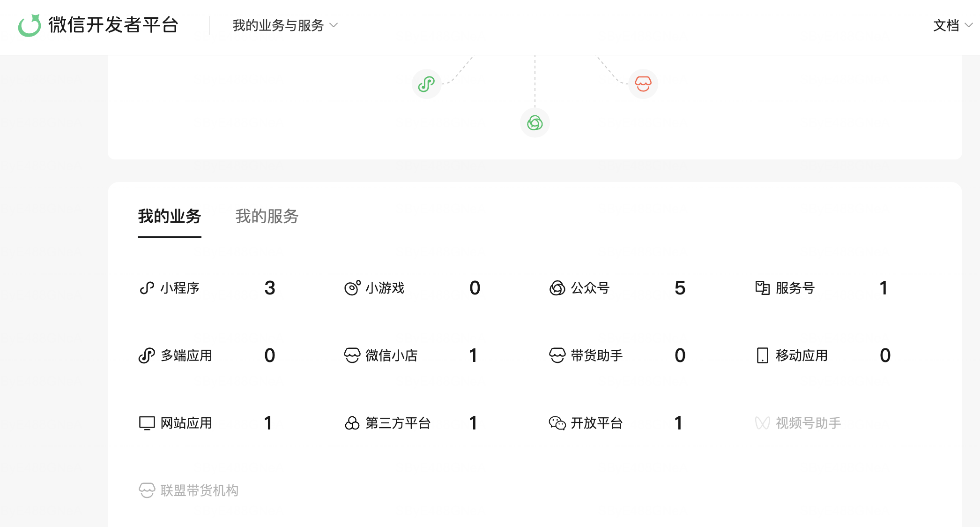Click the 网站应用 monitor icon
The image size is (980, 527).
pyautogui.click(x=147, y=423)
